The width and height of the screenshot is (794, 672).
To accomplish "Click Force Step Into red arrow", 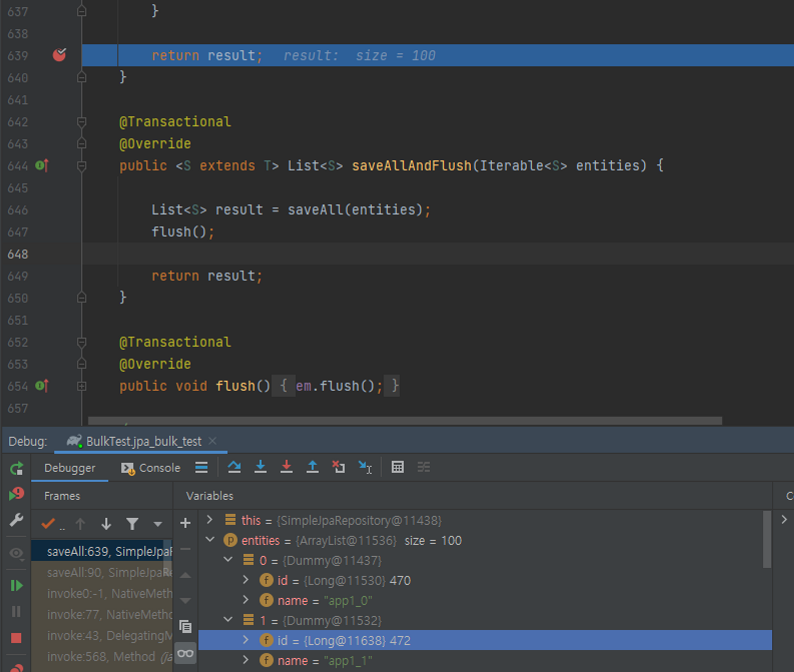I will tap(286, 467).
